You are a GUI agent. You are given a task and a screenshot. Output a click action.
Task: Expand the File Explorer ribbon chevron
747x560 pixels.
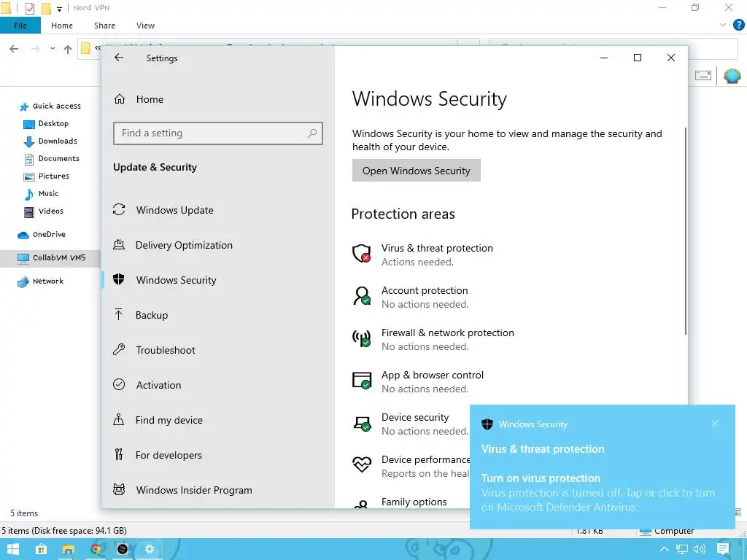click(723, 26)
